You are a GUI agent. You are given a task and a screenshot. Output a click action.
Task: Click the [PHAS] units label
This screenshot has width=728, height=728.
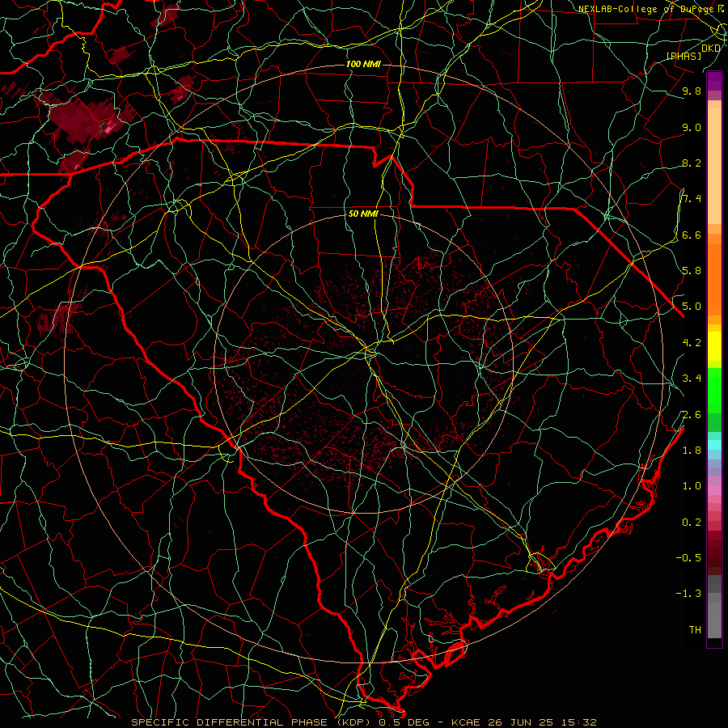[684, 56]
